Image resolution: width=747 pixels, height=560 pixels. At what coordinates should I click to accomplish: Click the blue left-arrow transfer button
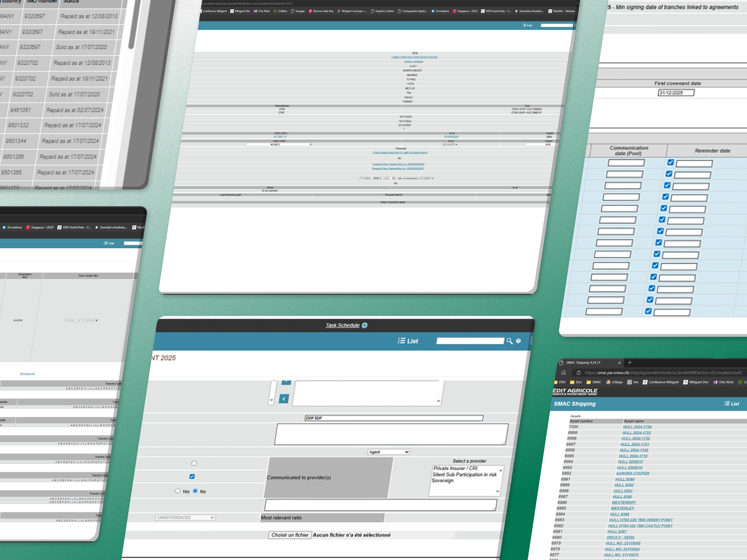(284, 399)
